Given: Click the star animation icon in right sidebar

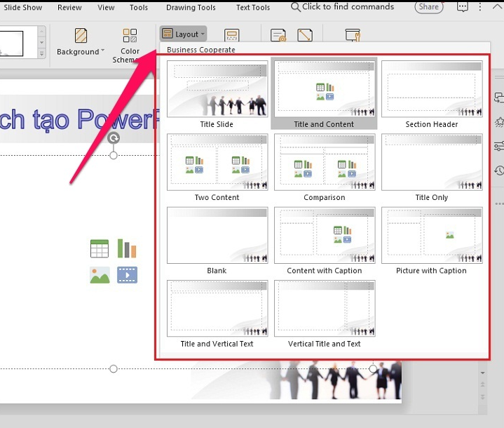Looking at the screenshot, I should pos(499,122).
